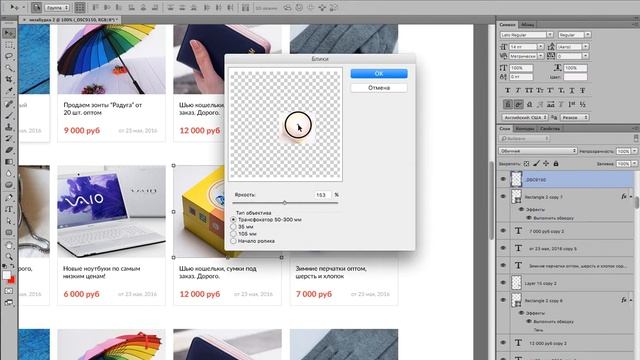Click the Auto-Select checkbox icon in options bar
Viewport: 640px width, 360px height.
coord(36,7)
